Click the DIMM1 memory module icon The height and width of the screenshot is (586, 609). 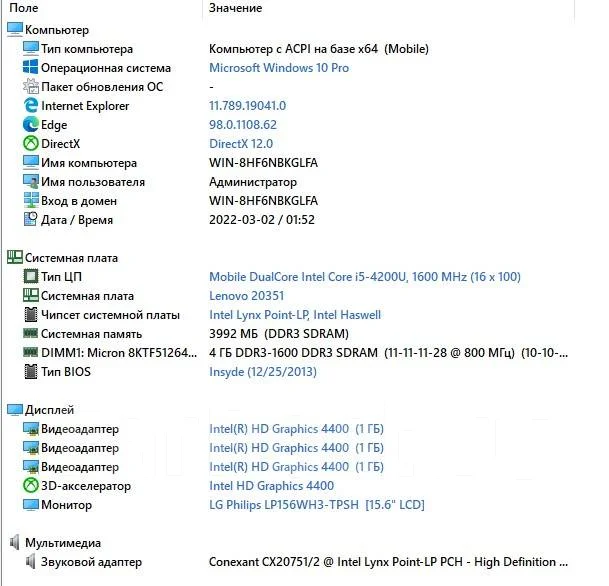pos(31,352)
